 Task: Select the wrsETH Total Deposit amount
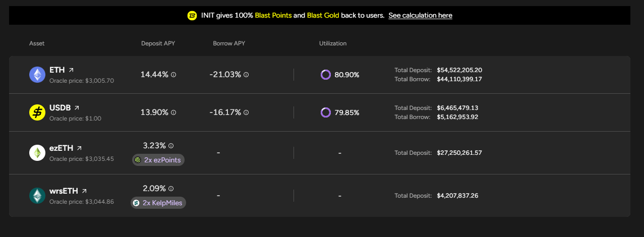[457, 196]
